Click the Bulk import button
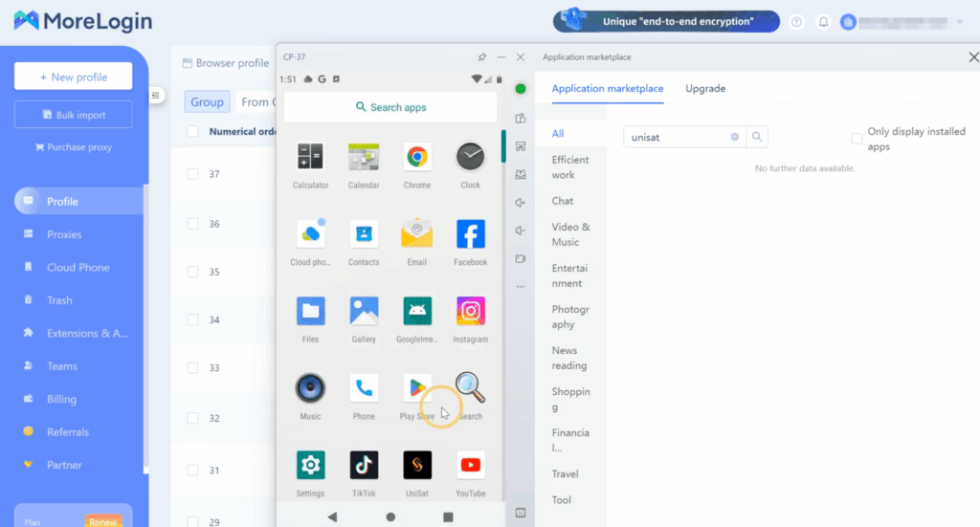The width and height of the screenshot is (980, 527). point(74,115)
